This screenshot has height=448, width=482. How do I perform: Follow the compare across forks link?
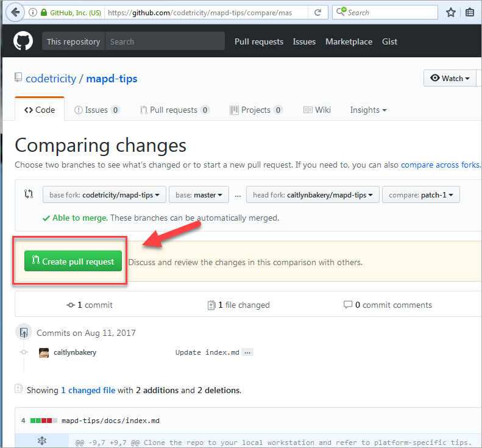tap(440, 165)
